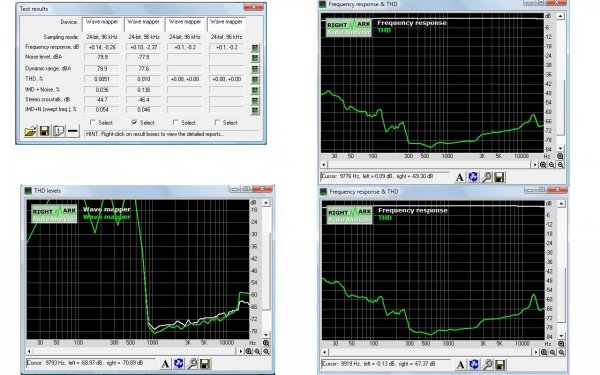Click THD result box showing 0.010
This screenshot has height=375, width=600.
click(x=143, y=80)
